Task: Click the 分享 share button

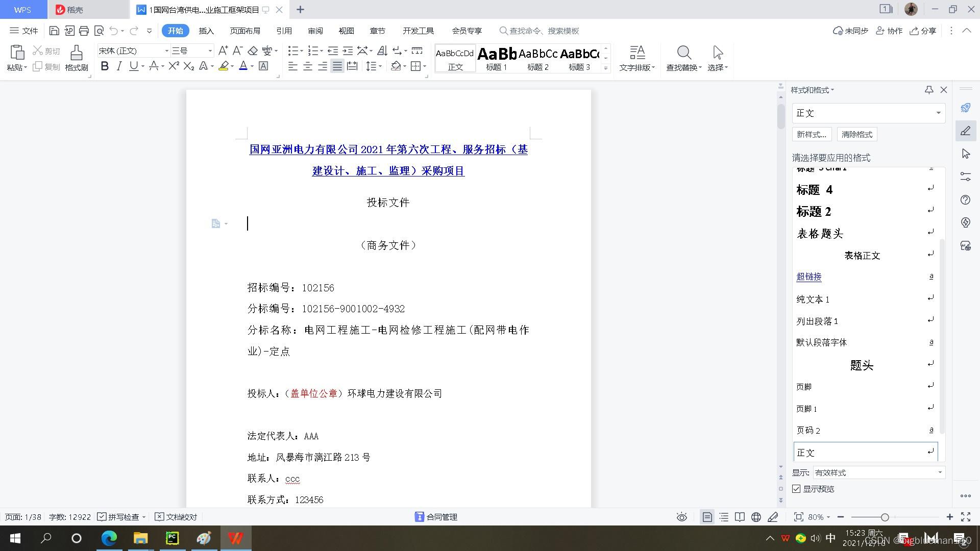Action: pos(923,31)
